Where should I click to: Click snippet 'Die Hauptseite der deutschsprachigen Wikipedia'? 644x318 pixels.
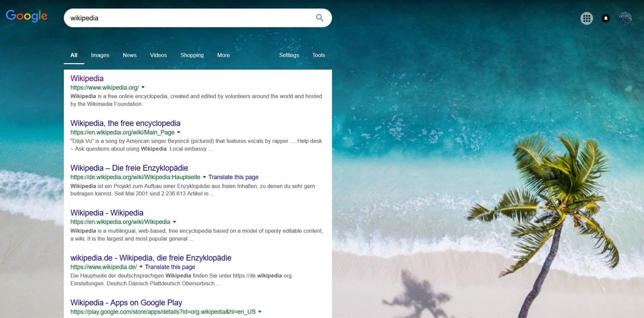(x=182, y=279)
